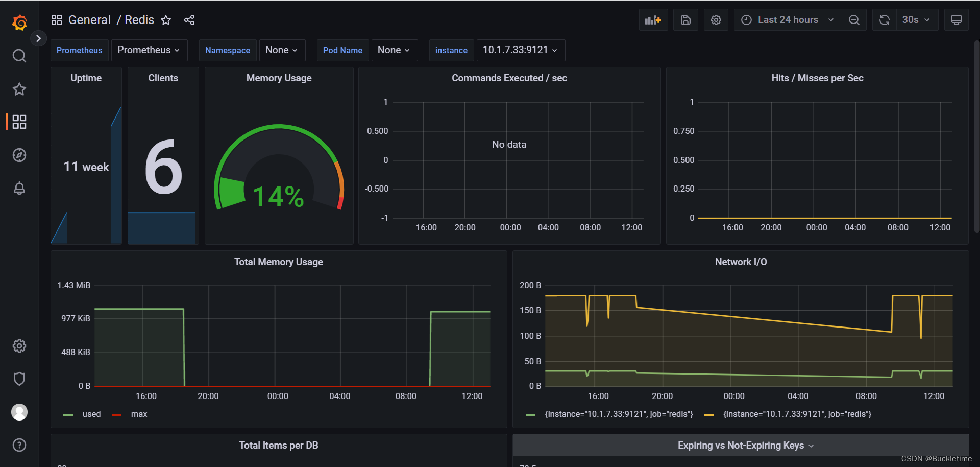Click the instance variable label
The width and height of the screenshot is (980, 467).
pos(451,50)
